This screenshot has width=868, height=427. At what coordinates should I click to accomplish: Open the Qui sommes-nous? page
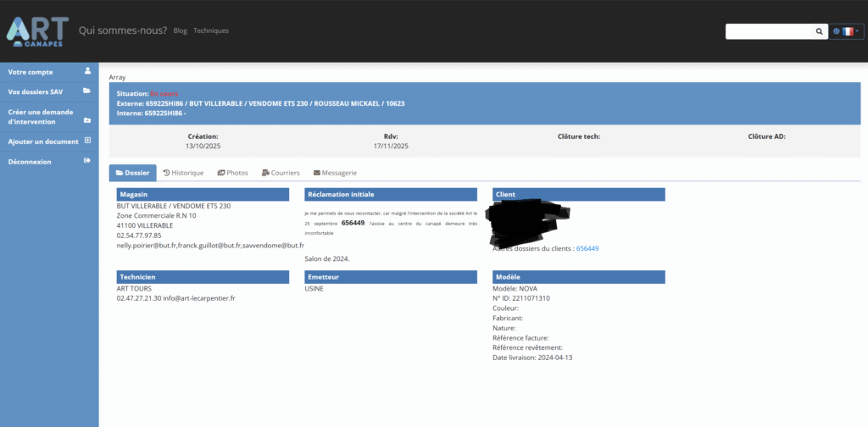coord(122,30)
